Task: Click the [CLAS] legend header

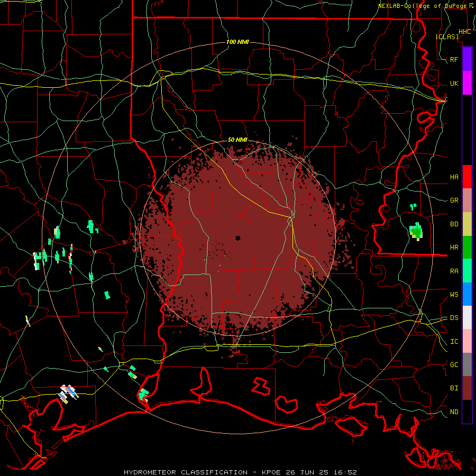Action: (x=447, y=36)
